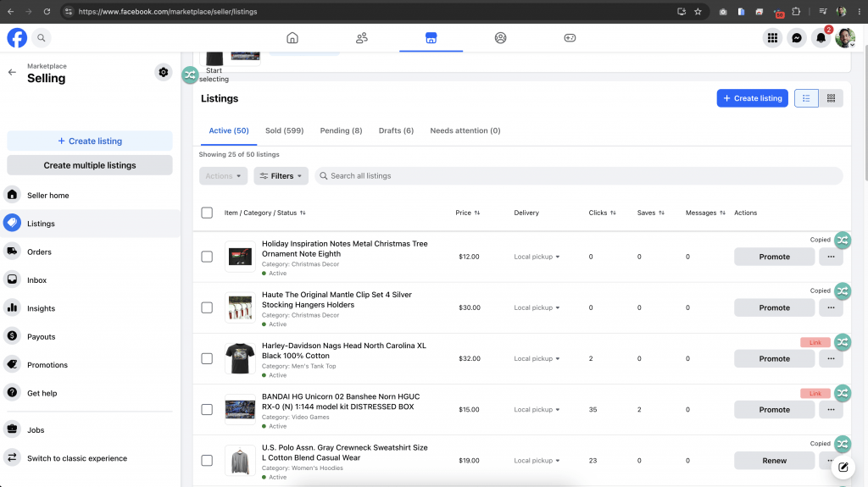This screenshot has height=487, width=868.
Task: Click the crosslist icon on Harley-Davidson row
Action: tap(843, 342)
